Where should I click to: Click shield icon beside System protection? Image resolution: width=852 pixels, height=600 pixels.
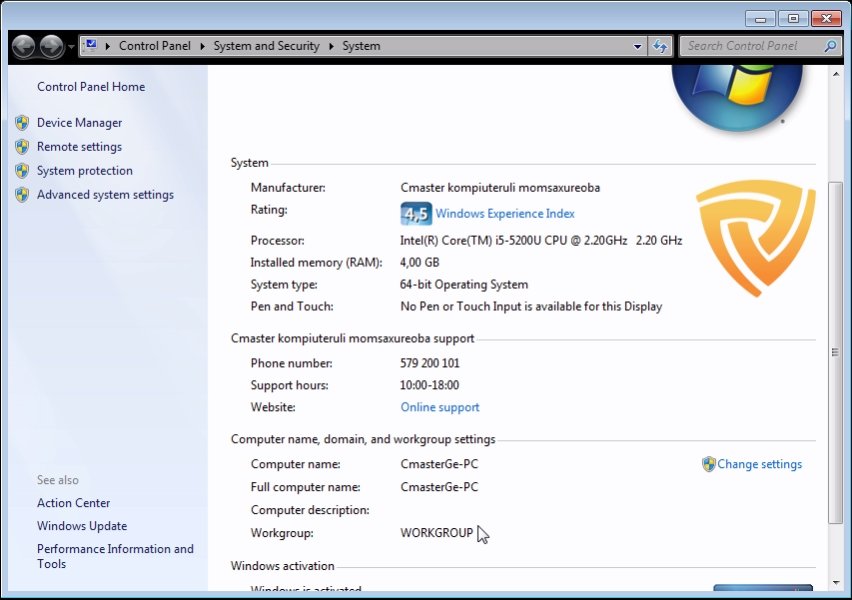click(x=22, y=171)
